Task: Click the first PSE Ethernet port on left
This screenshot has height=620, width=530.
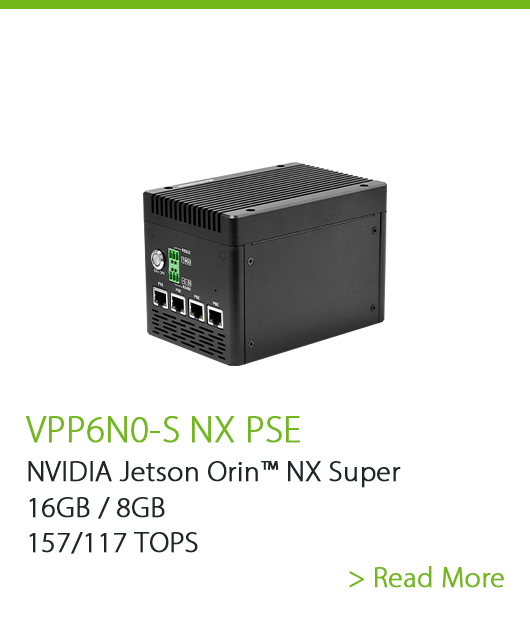Action: coord(160,297)
